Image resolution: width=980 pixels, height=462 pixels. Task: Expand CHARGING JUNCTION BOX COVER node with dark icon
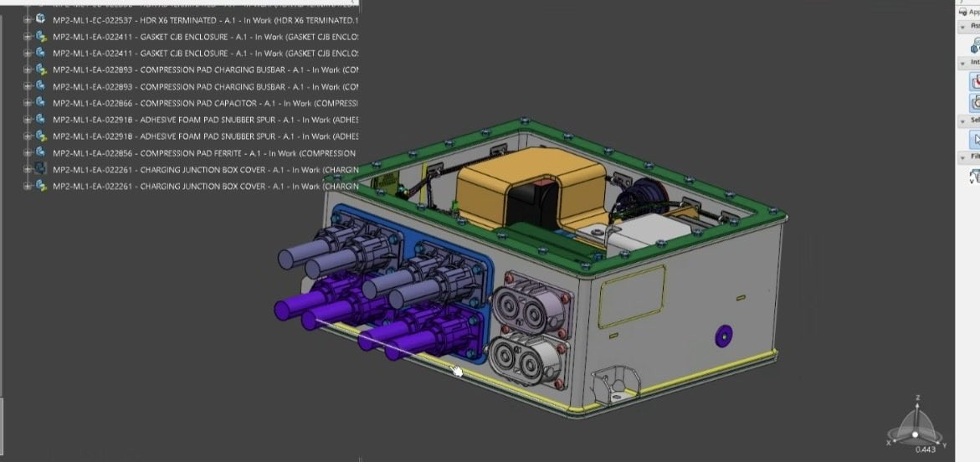tap(28, 169)
